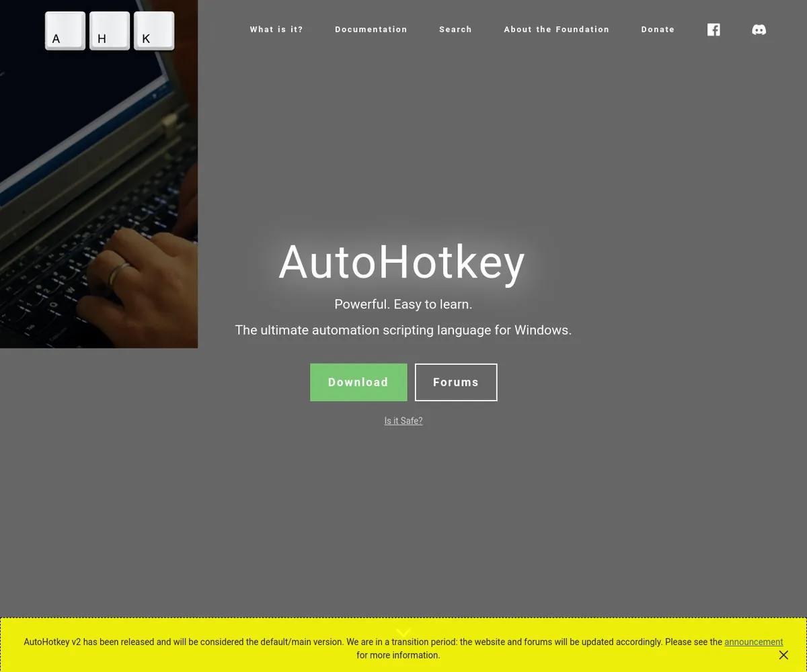Viewport: 807px width, 672px height.
Task: Open the Discord server icon
Action: pyautogui.click(x=759, y=30)
